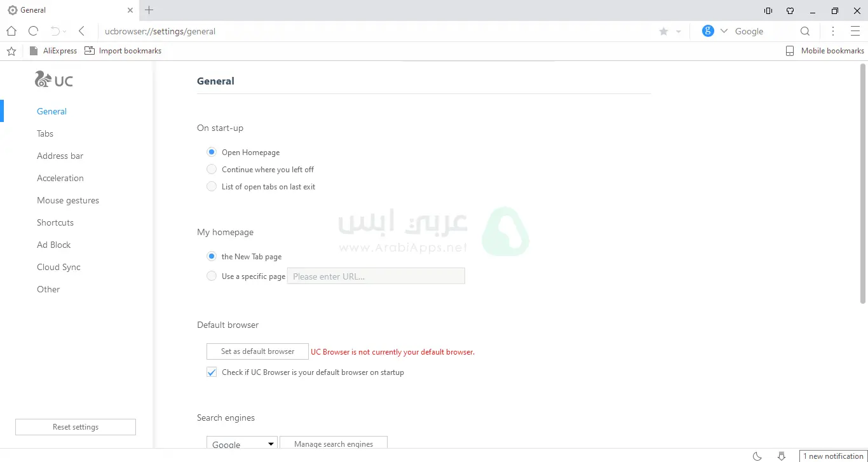Open the Google search engine dropdown
Screen dimensions: 868x462
(241, 444)
